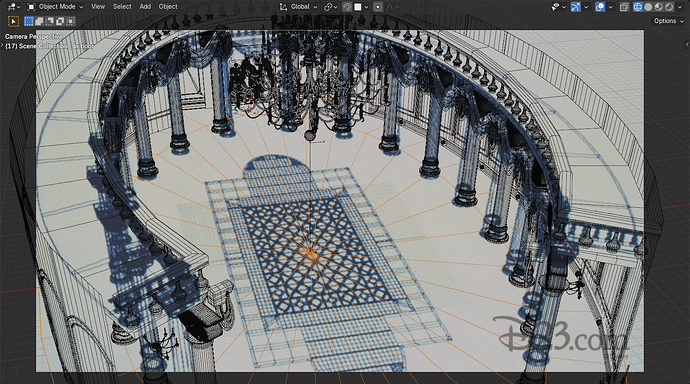Open the pivot point dropdown
The width and height of the screenshot is (690, 384).
pos(330,7)
